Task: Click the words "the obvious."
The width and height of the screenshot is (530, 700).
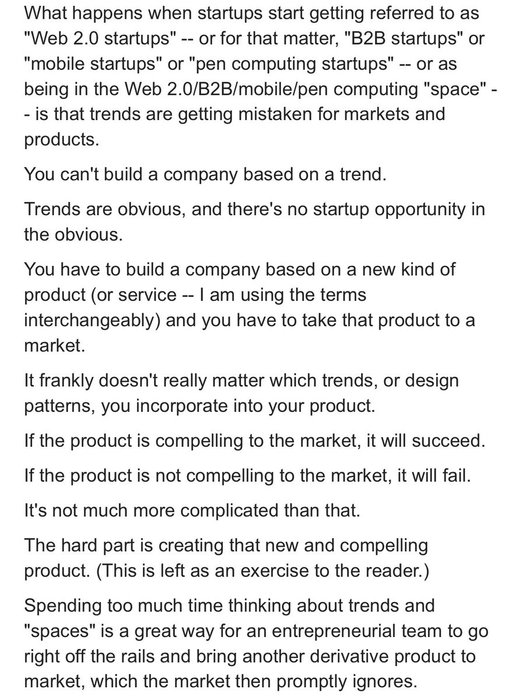Action: coord(73,234)
